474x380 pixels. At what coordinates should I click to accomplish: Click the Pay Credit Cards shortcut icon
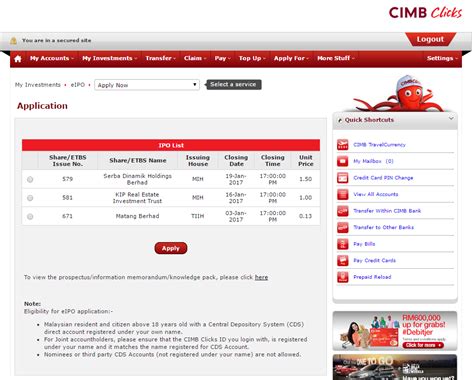[x=343, y=260]
